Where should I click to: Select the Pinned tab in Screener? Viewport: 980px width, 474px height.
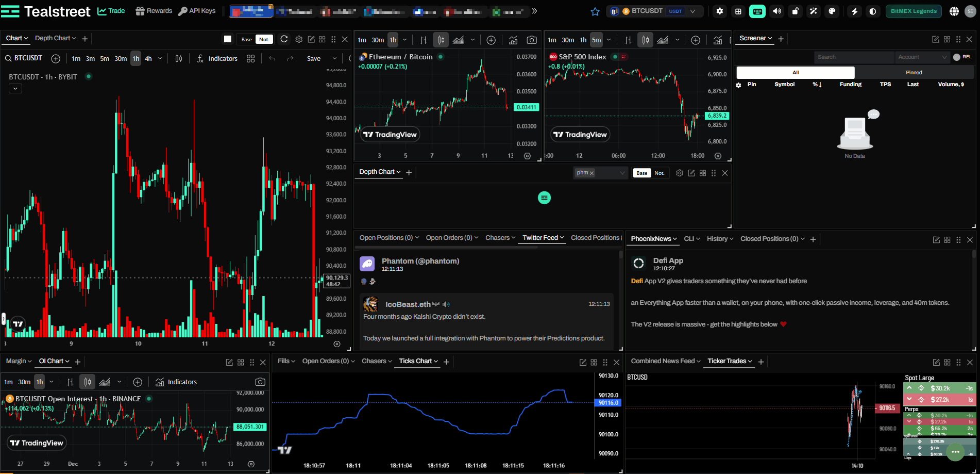[x=914, y=73]
